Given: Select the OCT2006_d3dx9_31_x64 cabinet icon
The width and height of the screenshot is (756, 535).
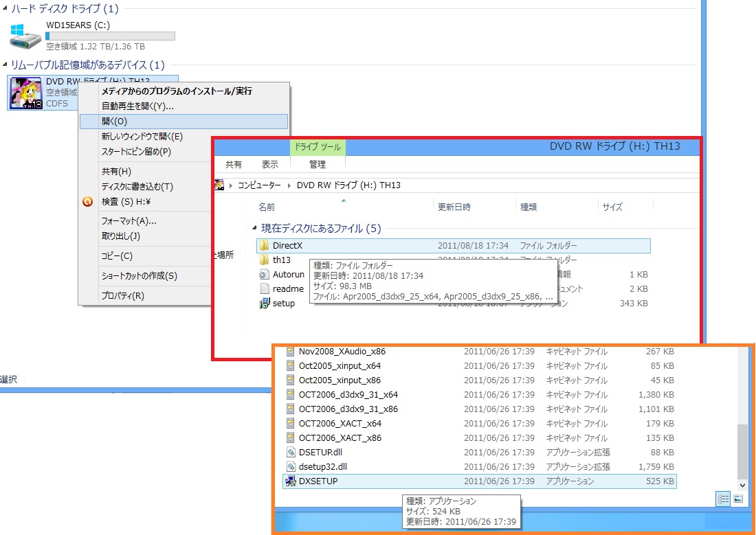Looking at the screenshot, I should point(290,395).
